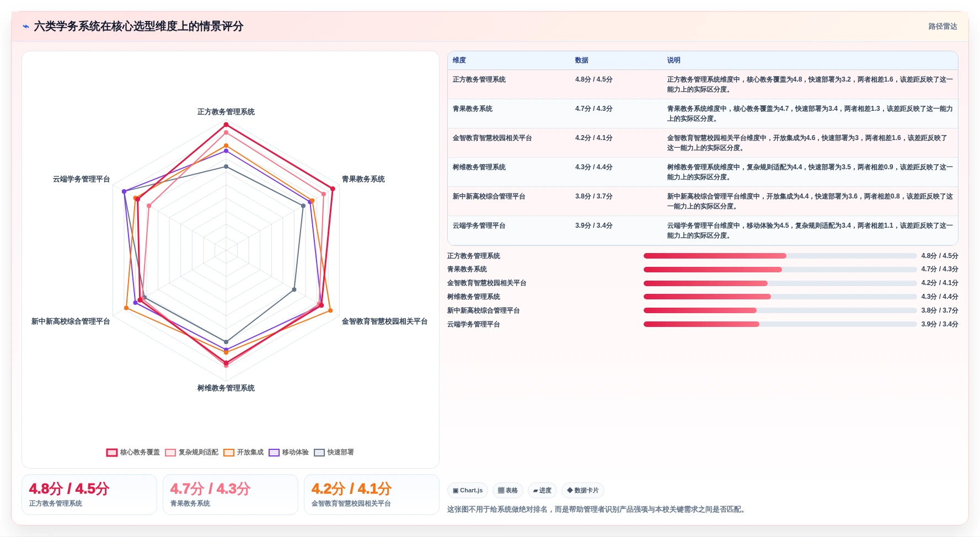
Task: Click the 云端学务管理平台 progress bar
Action: [780, 324]
